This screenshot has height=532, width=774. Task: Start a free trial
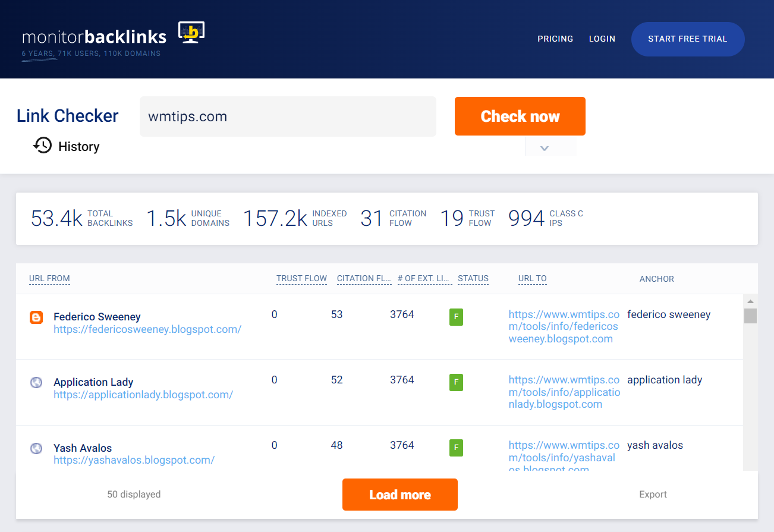[688, 39]
